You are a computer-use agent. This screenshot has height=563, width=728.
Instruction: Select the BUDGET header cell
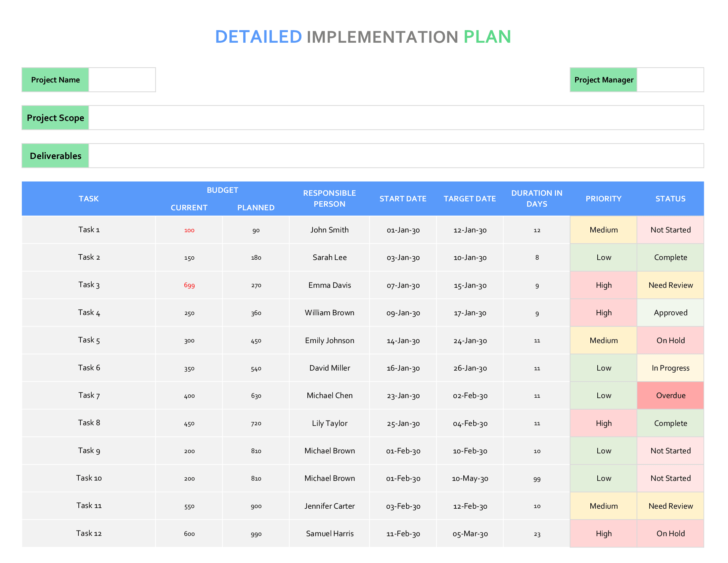click(222, 190)
